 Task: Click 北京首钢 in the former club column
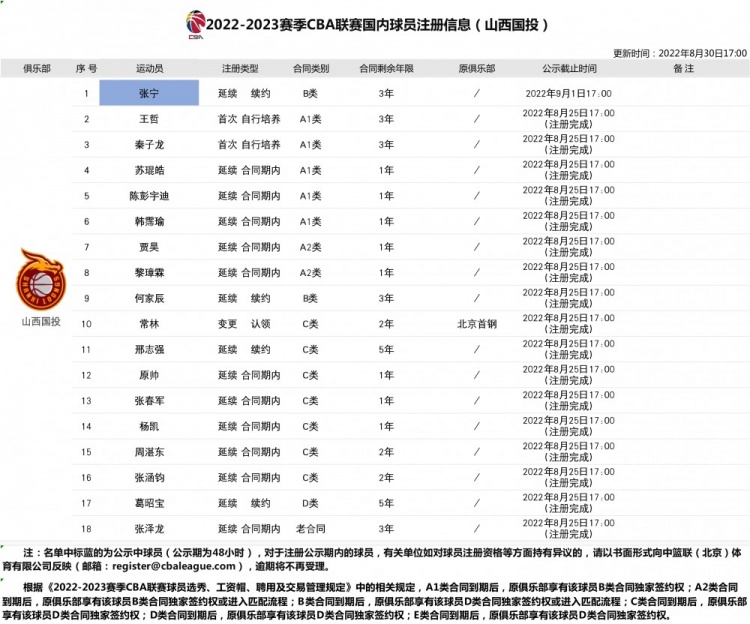pyautogui.click(x=477, y=324)
